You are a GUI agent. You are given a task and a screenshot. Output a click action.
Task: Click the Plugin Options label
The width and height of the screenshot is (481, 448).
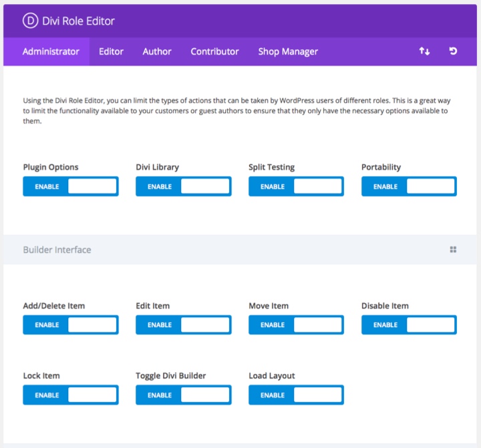[51, 167]
